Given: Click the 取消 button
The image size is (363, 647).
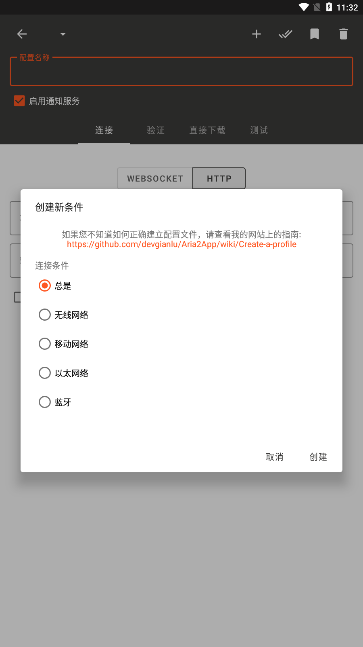Looking at the screenshot, I should [274, 457].
